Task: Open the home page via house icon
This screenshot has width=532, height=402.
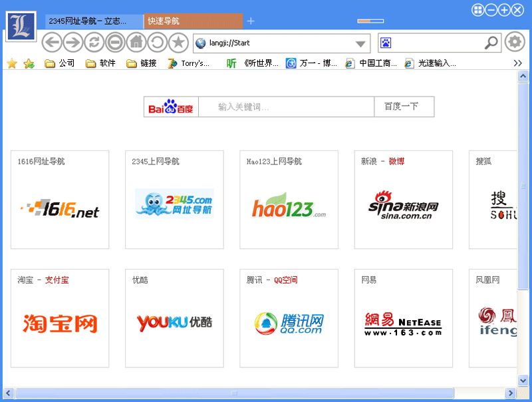Action: pos(136,43)
